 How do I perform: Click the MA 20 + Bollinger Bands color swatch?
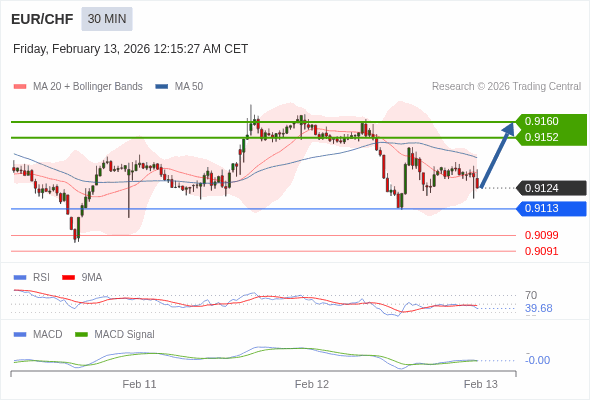point(20,87)
